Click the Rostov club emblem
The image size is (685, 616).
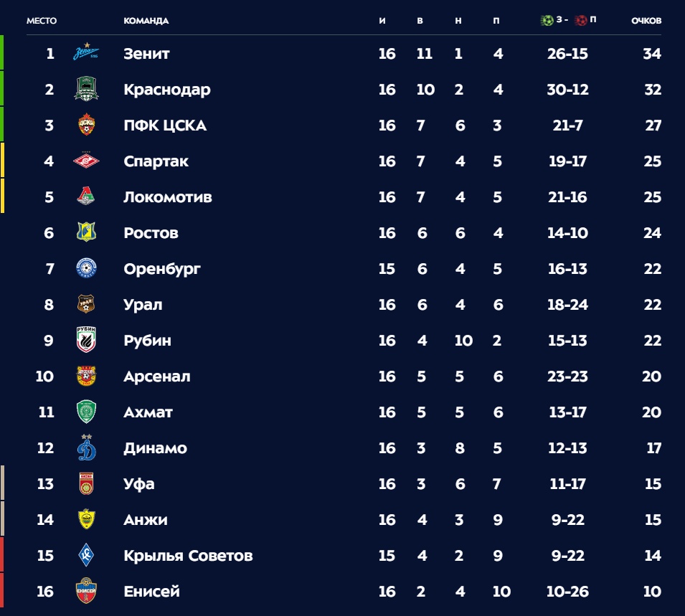pyautogui.click(x=87, y=232)
